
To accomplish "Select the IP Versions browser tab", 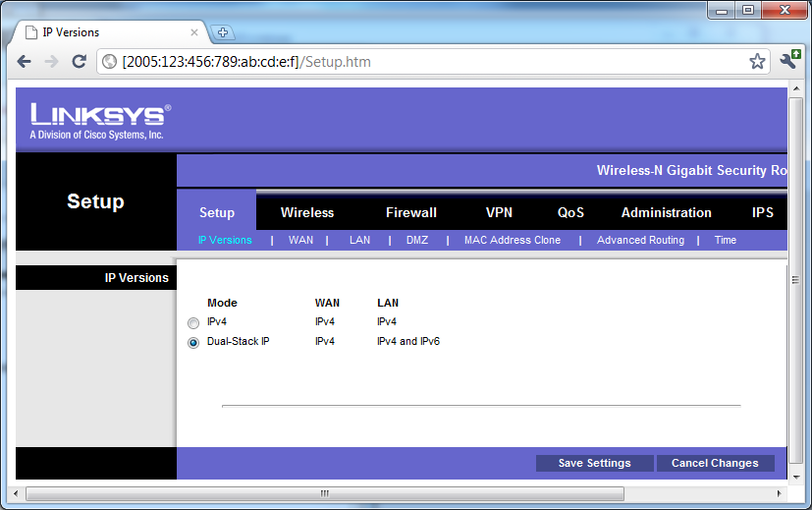I will tap(111, 32).
